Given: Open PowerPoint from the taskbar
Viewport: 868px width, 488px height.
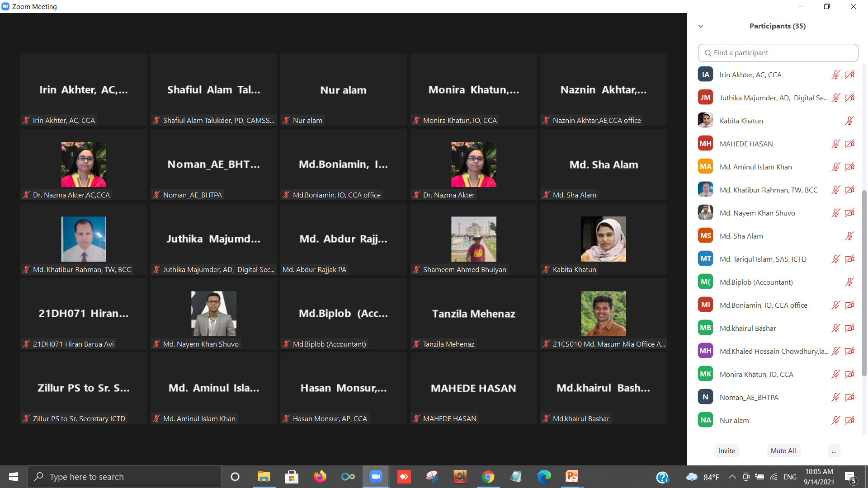Looking at the screenshot, I should point(572,477).
